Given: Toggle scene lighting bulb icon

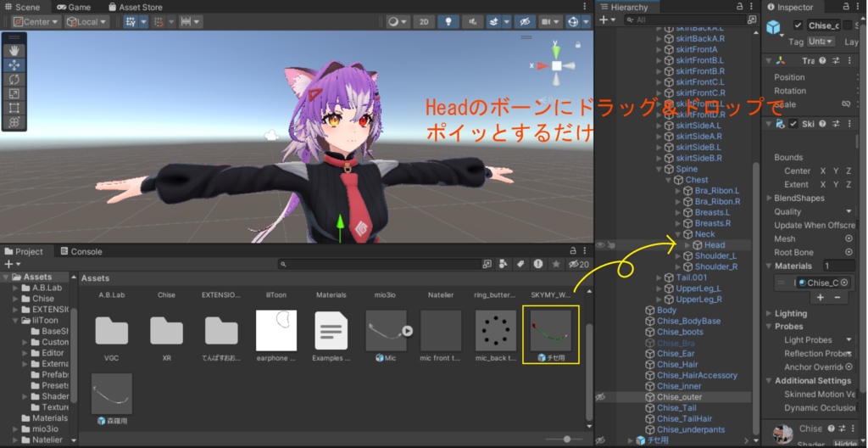Looking at the screenshot, I should tap(448, 21).
